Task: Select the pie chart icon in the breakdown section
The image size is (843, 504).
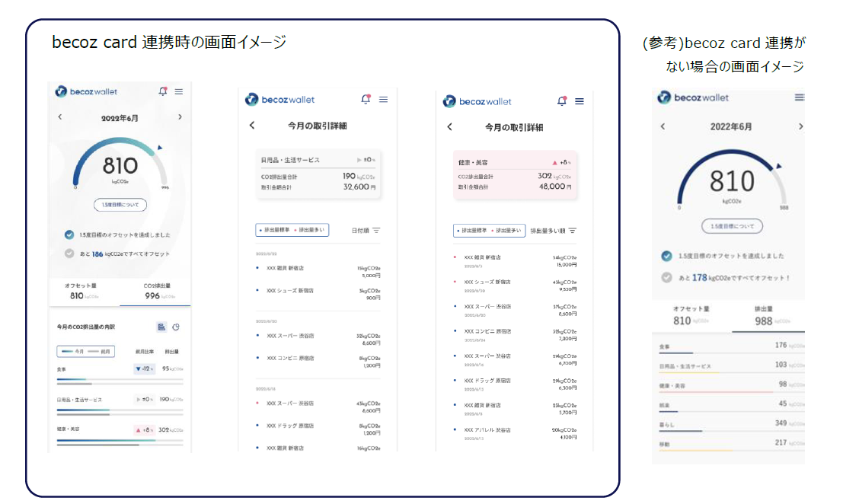Action: pos(176,327)
